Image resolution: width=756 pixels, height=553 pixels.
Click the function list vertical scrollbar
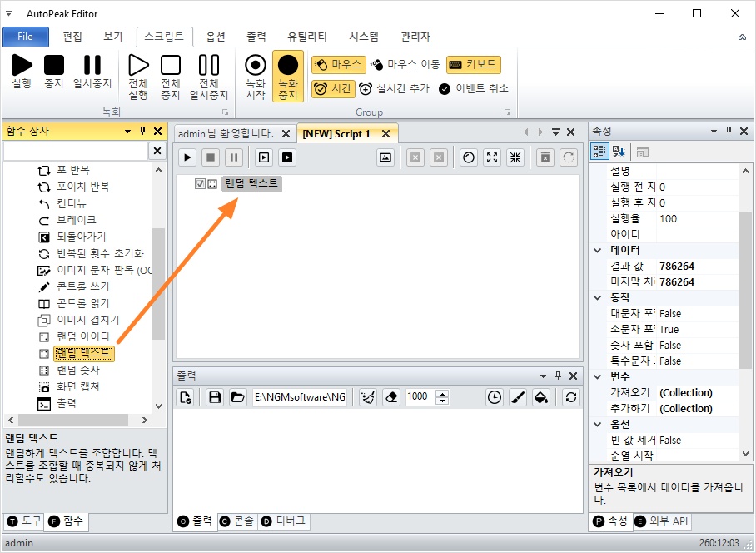click(159, 285)
